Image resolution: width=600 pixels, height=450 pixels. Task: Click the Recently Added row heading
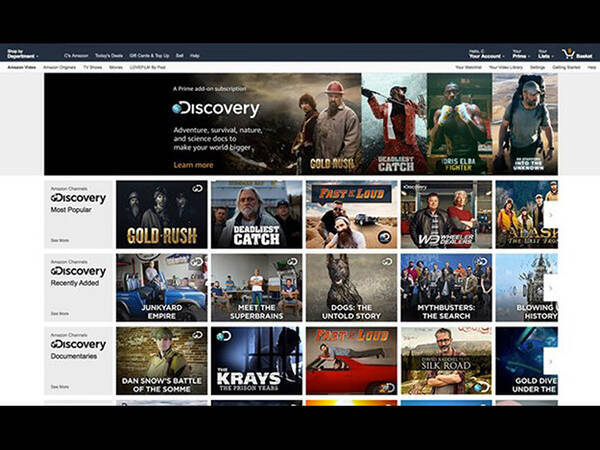pos(75,283)
